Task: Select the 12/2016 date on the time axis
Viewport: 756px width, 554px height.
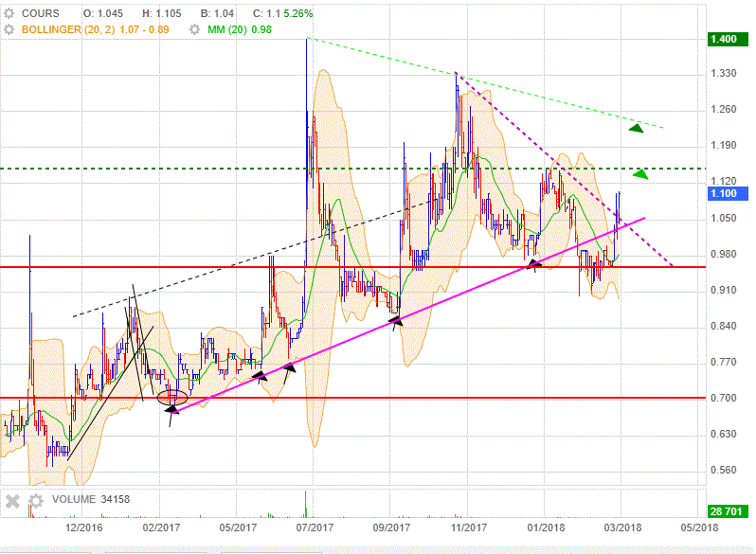Action: pyautogui.click(x=84, y=527)
